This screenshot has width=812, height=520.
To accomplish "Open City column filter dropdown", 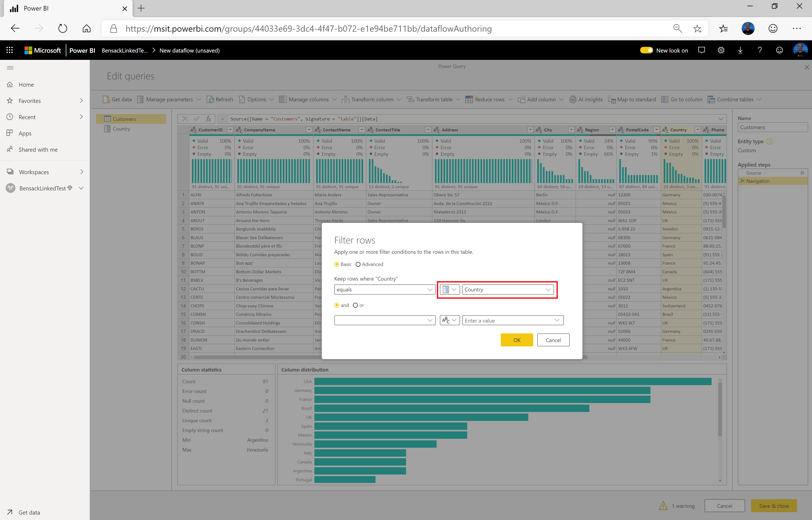I will (571, 130).
